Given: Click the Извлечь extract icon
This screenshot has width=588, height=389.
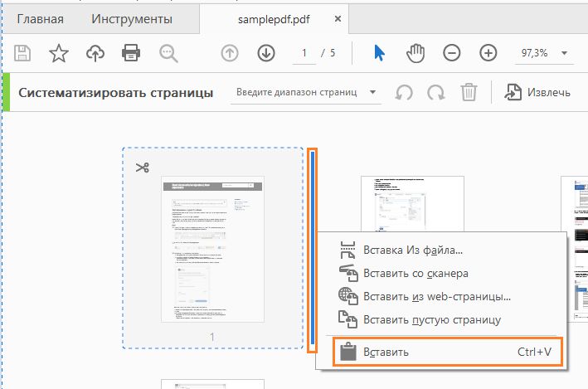Looking at the screenshot, I should [513, 92].
